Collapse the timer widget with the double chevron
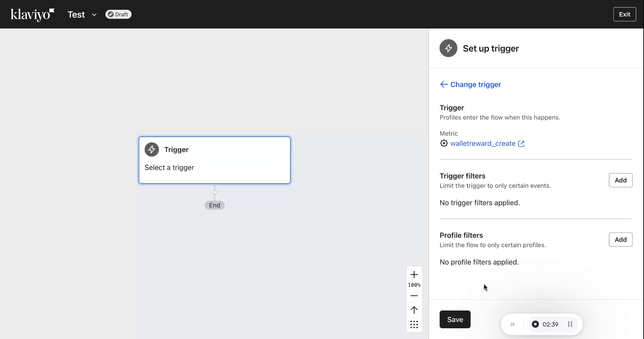Image resolution: width=644 pixels, height=339 pixels. click(512, 324)
